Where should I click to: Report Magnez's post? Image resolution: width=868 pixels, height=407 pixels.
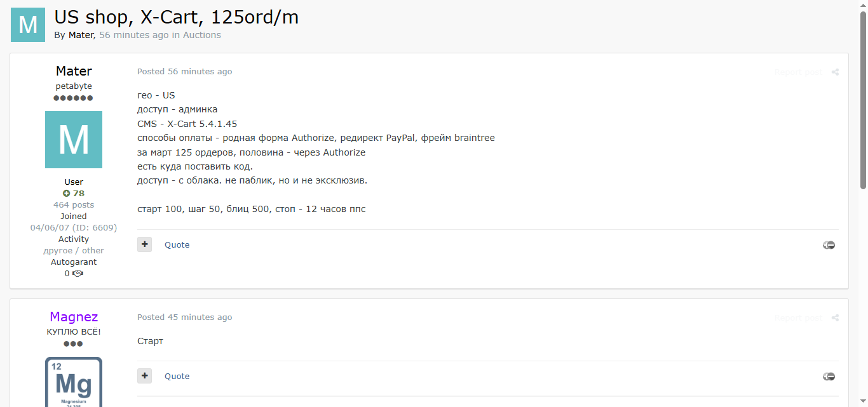point(798,318)
